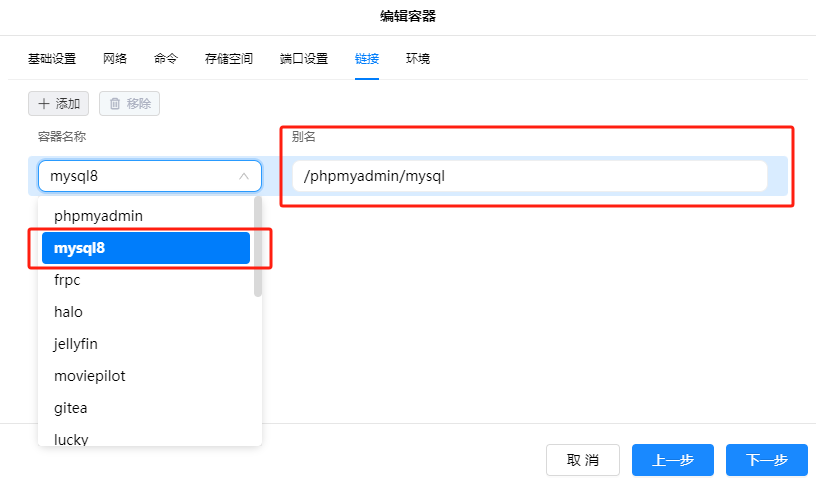816x493 pixels.
Task: Open the 存储空间 tab
Action: (229, 59)
